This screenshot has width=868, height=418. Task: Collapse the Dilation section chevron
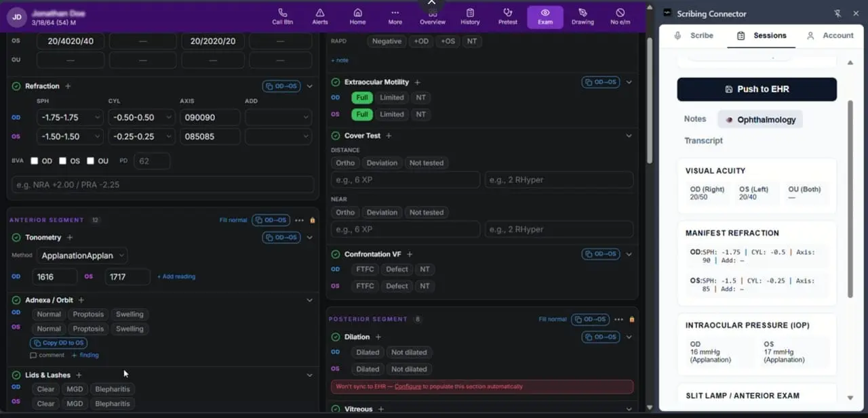click(629, 337)
